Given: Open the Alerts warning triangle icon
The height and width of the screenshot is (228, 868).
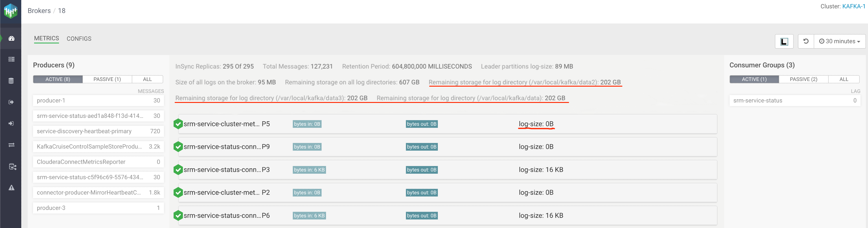Looking at the screenshot, I should 11,188.
